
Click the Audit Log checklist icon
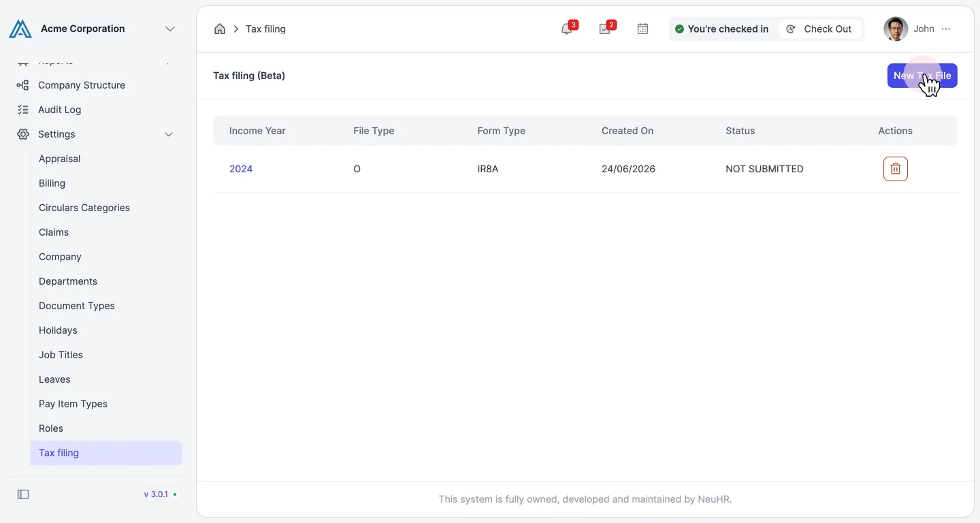click(x=23, y=110)
